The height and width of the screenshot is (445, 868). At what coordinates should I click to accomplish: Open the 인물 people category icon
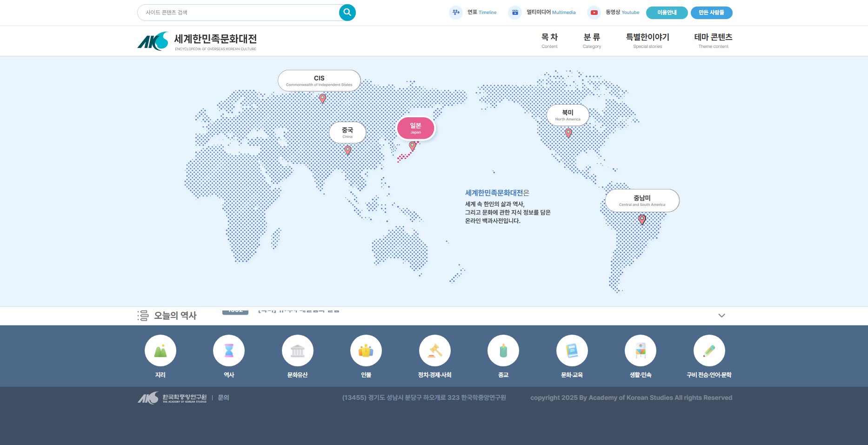coord(366,351)
